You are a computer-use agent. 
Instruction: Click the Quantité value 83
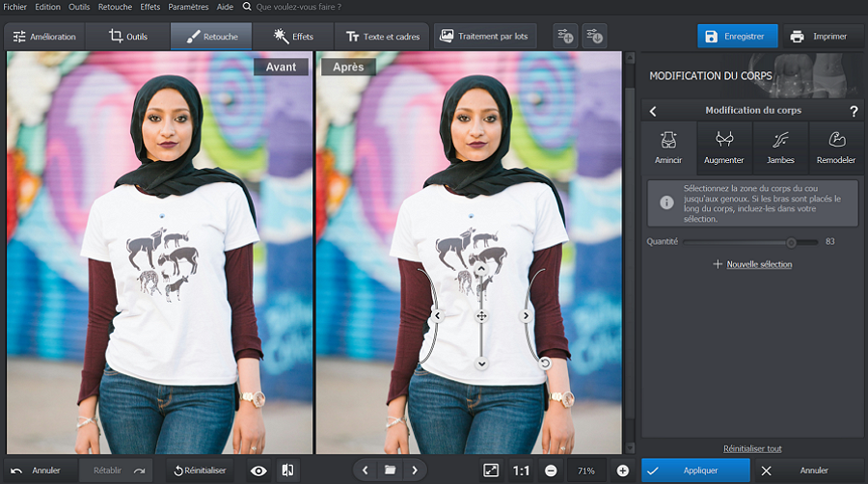coord(829,242)
